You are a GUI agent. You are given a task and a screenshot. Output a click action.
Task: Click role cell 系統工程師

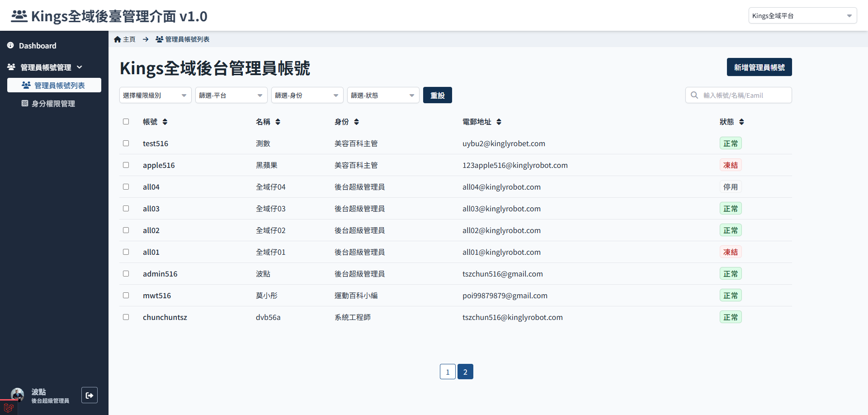pos(353,317)
